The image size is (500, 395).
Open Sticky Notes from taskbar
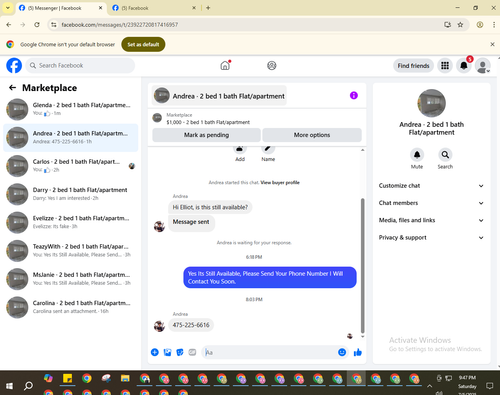click(68, 378)
